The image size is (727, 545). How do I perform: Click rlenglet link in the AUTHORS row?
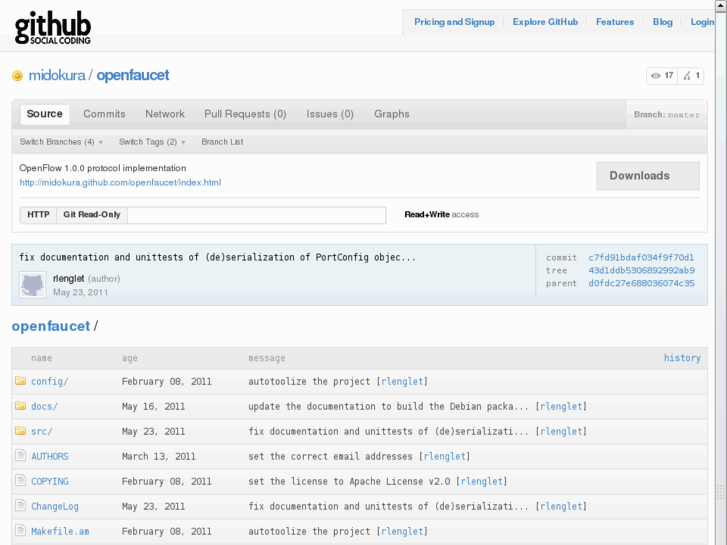click(x=445, y=456)
